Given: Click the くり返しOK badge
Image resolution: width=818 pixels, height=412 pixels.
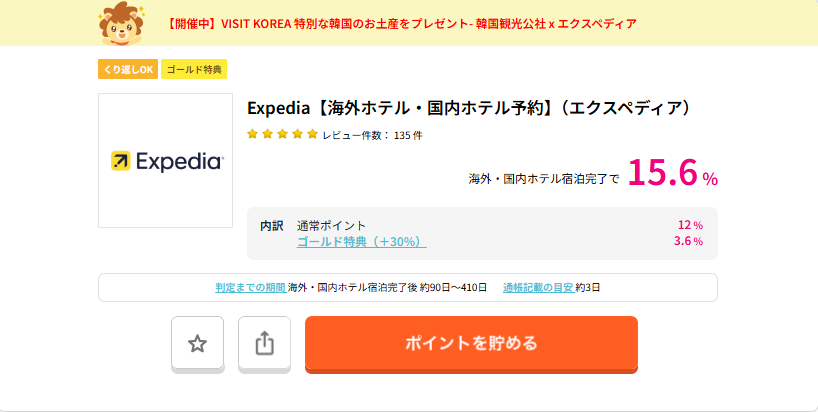Looking at the screenshot, I should [x=127, y=69].
